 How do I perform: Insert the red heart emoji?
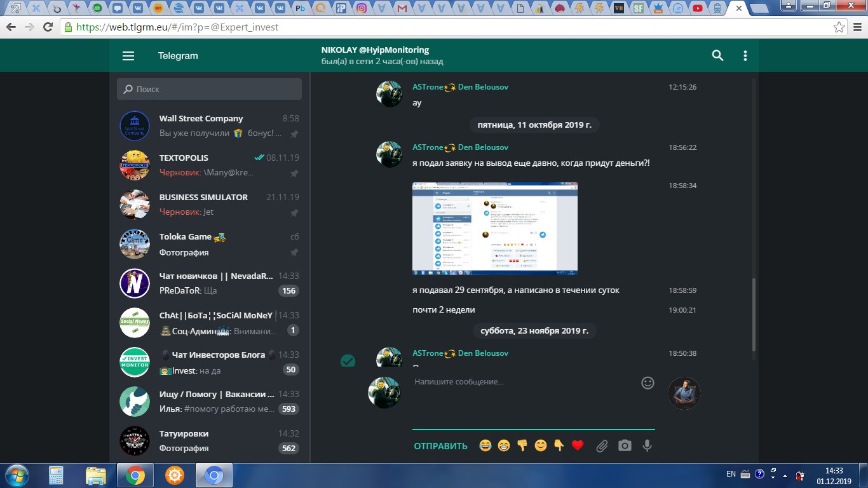coord(578,446)
